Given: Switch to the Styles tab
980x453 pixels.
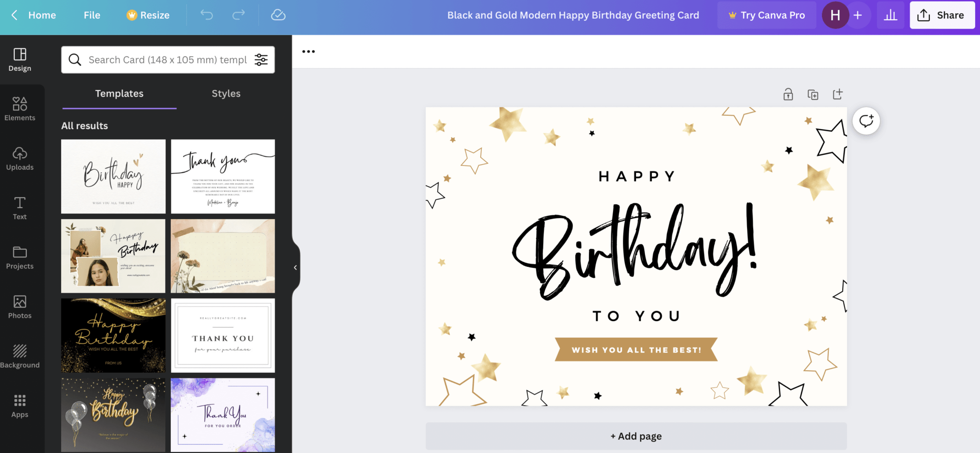Looking at the screenshot, I should pyautogui.click(x=226, y=93).
